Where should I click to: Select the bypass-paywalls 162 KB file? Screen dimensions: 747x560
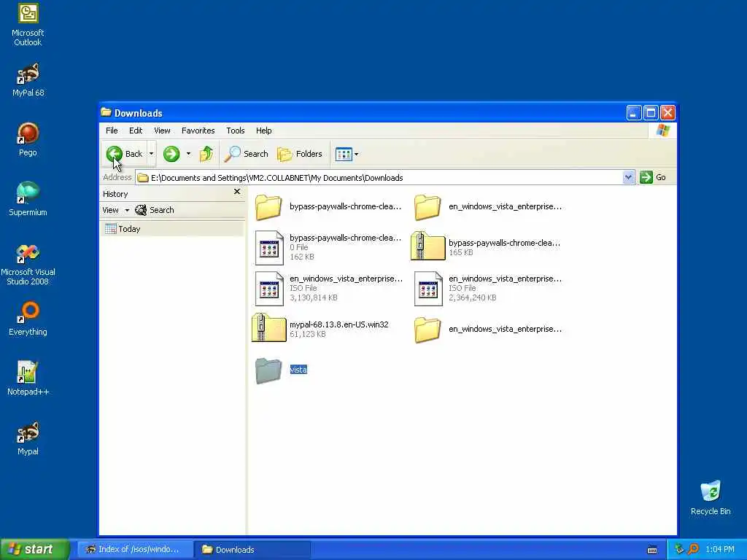click(329, 247)
